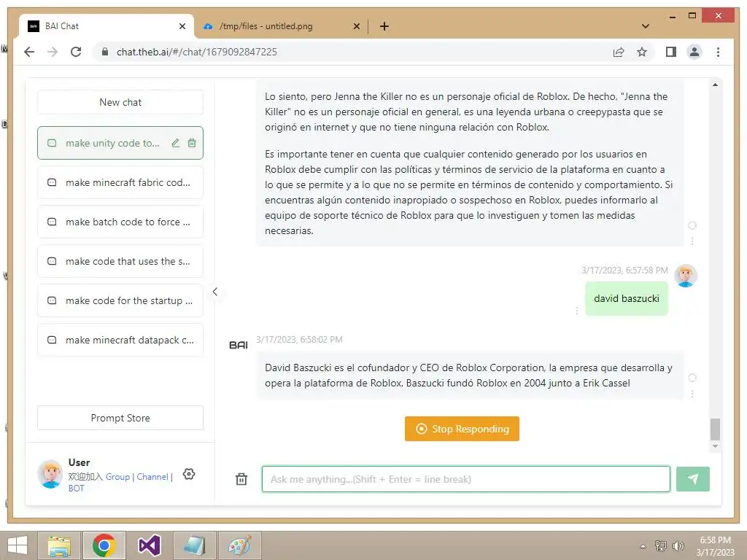
Task: Click the Chrome icon on taskbar
Action: [x=104, y=545]
